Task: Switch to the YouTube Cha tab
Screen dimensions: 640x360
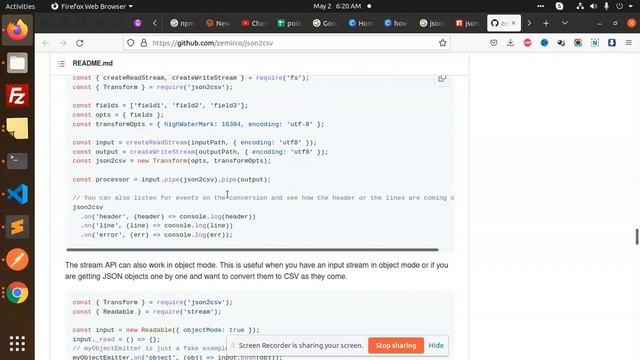Action: 253,23
